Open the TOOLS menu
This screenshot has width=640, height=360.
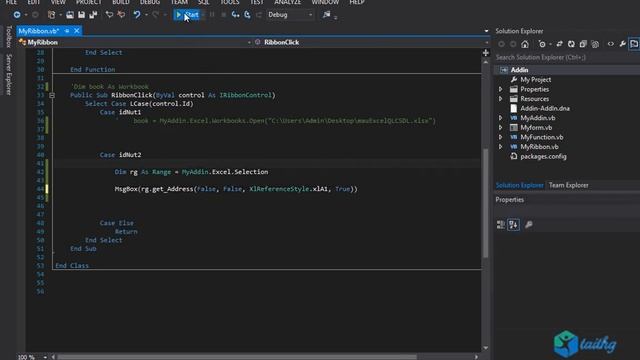pyautogui.click(x=230, y=2)
